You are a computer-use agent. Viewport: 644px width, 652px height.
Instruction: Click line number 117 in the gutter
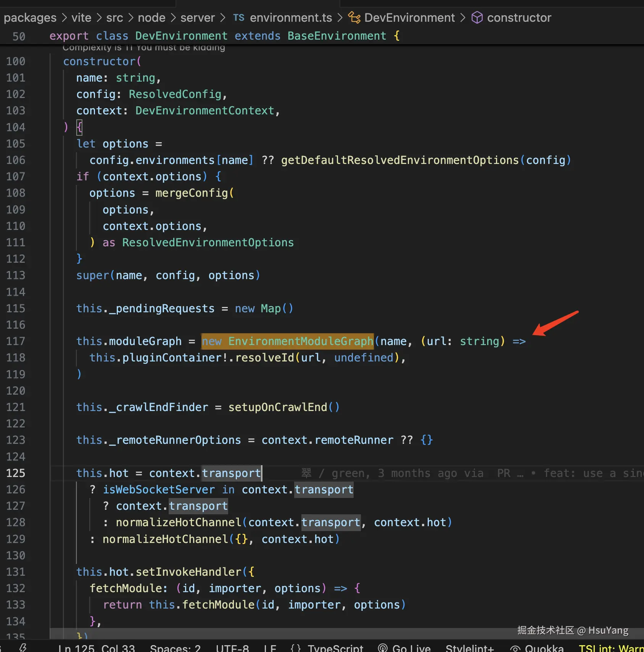click(x=16, y=341)
